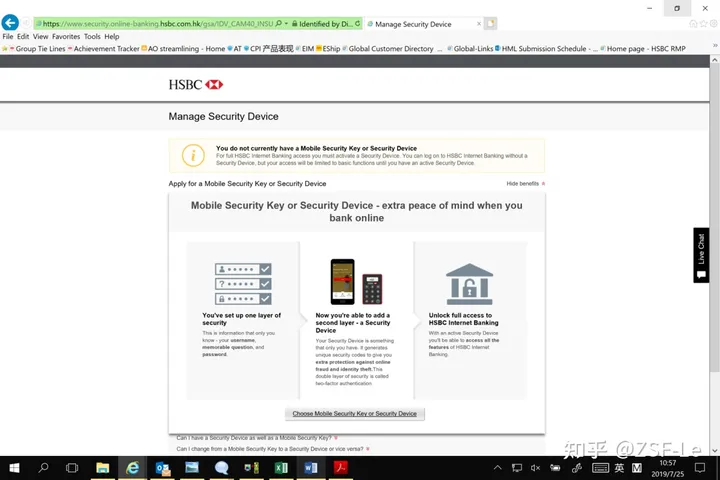
Task: Collapse the section with Hide benefits
Action: click(x=526, y=184)
